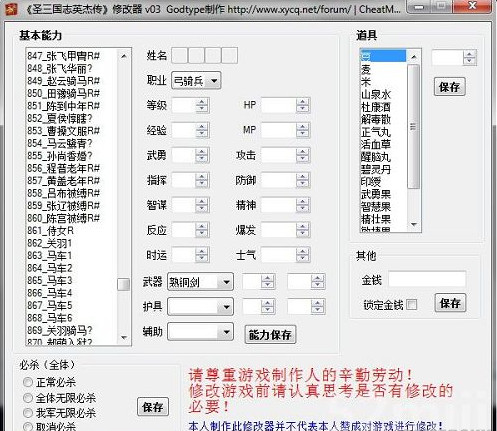Open the 职业 class dropdown showing 弓骑兵

tap(196, 80)
